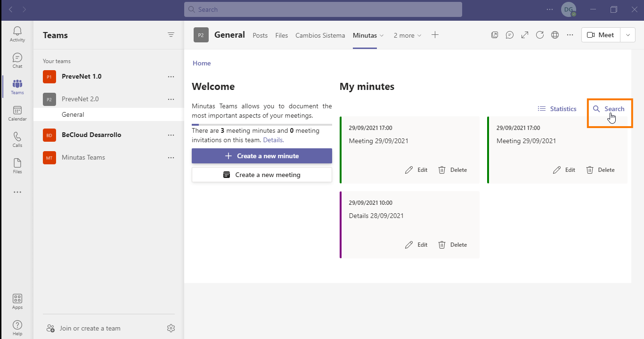
Task: Open more tab options ellipsis
Action: (570, 35)
